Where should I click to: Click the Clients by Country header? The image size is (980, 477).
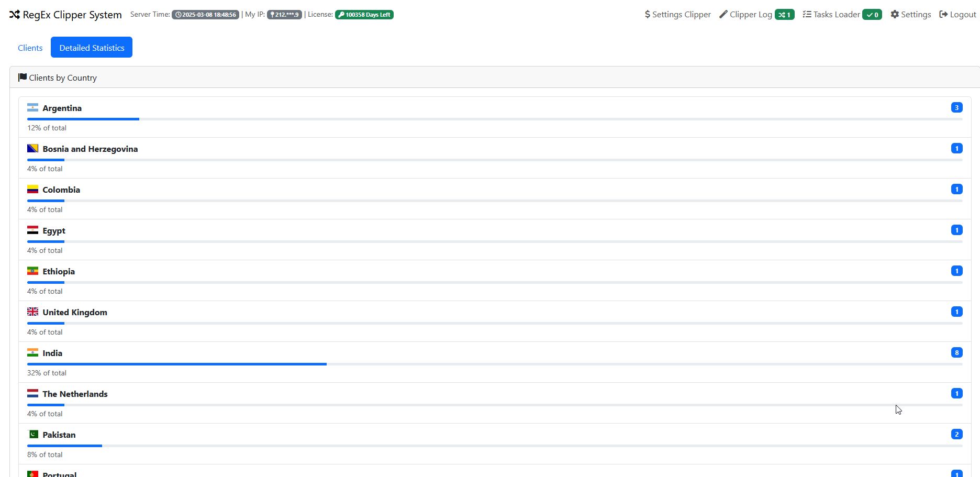coord(495,77)
